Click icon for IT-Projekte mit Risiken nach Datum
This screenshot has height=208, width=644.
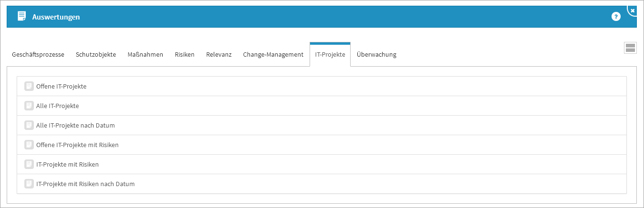click(29, 184)
